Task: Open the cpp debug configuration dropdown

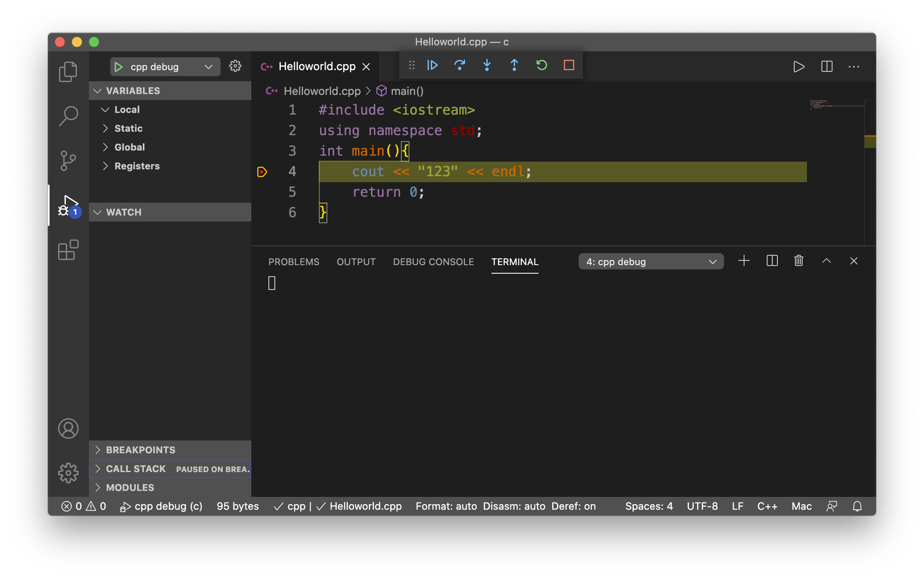Action: click(x=165, y=67)
